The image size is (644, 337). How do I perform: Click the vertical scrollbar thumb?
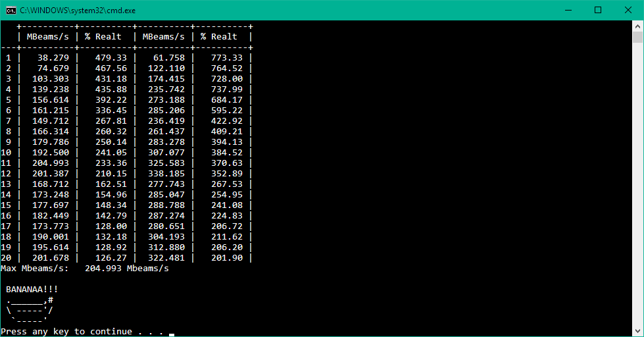click(x=637, y=38)
